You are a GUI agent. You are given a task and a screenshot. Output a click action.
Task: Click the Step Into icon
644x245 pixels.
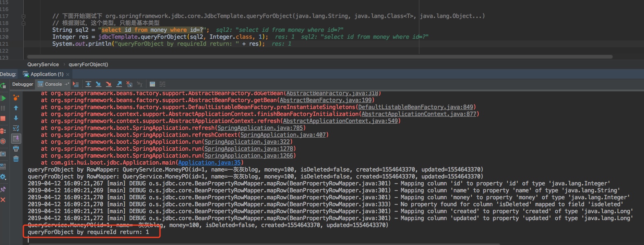[x=99, y=84]
